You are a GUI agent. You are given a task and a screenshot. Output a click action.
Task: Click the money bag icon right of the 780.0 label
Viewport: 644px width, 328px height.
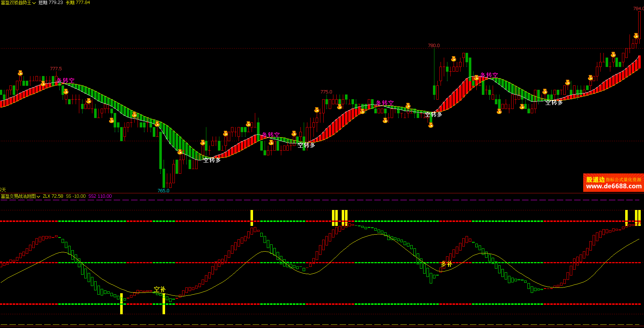click(x=453, y=59)
